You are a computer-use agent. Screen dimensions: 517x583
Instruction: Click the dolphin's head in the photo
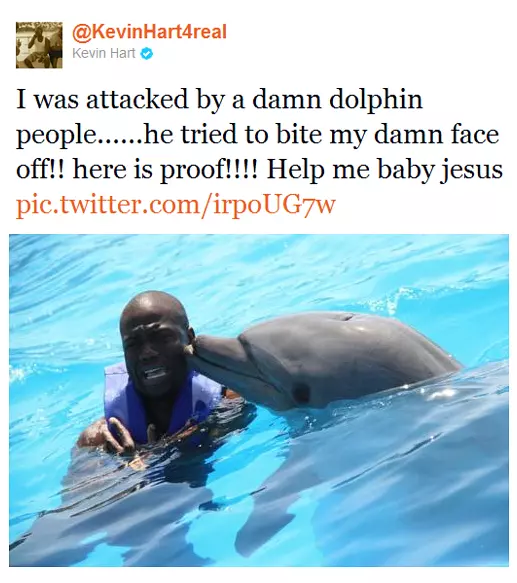[327, 357]
